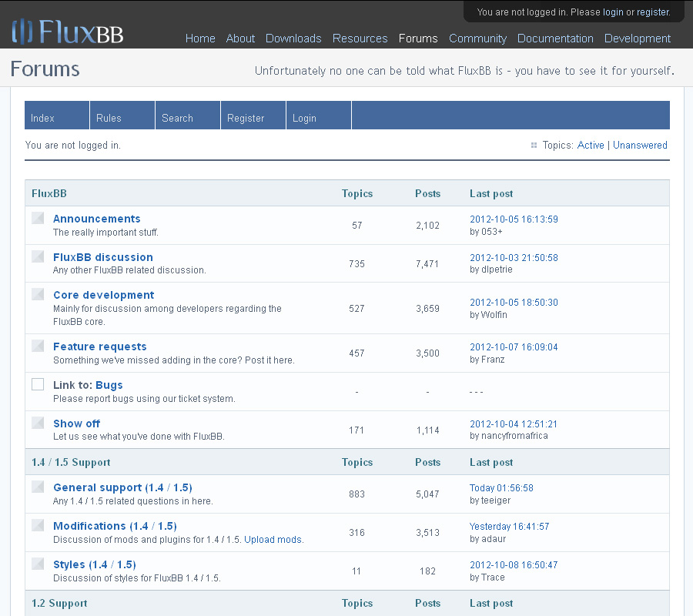This screenshot has width=693, height=616.
Task: Click the 'The really important stuff.' description
Action: click(x=105, y=232)
